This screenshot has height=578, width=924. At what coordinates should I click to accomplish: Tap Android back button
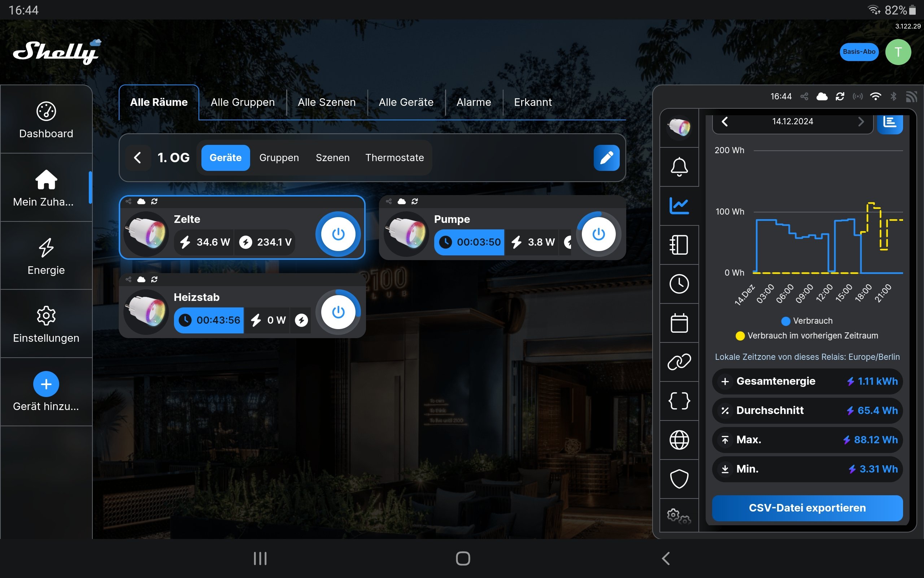coord(666,558)
